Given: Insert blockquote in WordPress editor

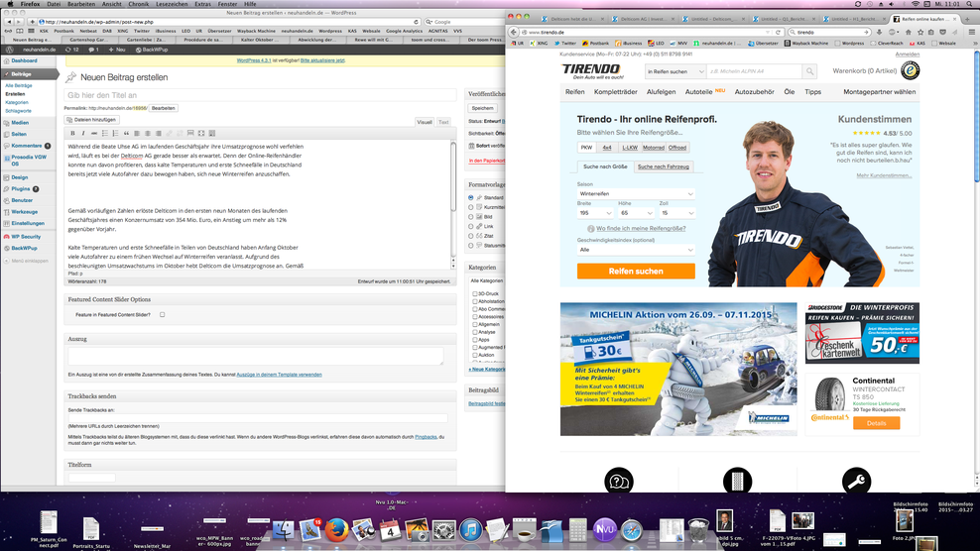Looking at the screenshot, I should coord(126,133).
